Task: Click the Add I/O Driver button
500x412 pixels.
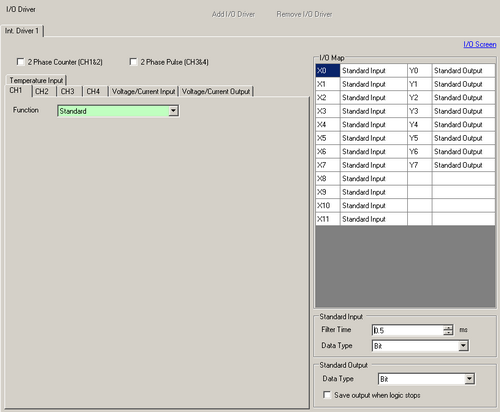Action: tap(233, 14)
